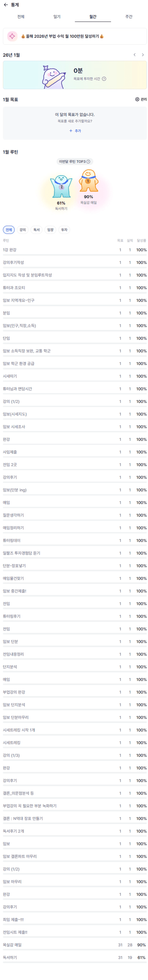The height and width of the screenshot is (980, 148).
Task: Open the 올해 2026년 부업 수익 goal banner
Action: 75,36
